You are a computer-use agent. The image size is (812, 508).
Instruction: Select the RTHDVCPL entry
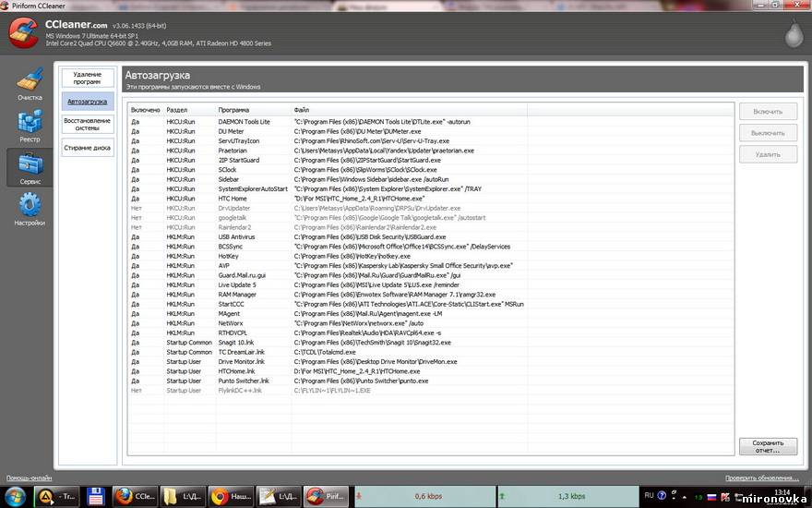[430, 333]
